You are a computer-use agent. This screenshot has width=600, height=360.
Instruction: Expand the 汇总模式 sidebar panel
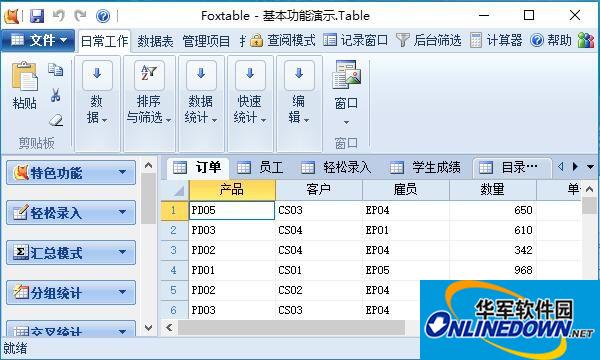coord(71,252)
